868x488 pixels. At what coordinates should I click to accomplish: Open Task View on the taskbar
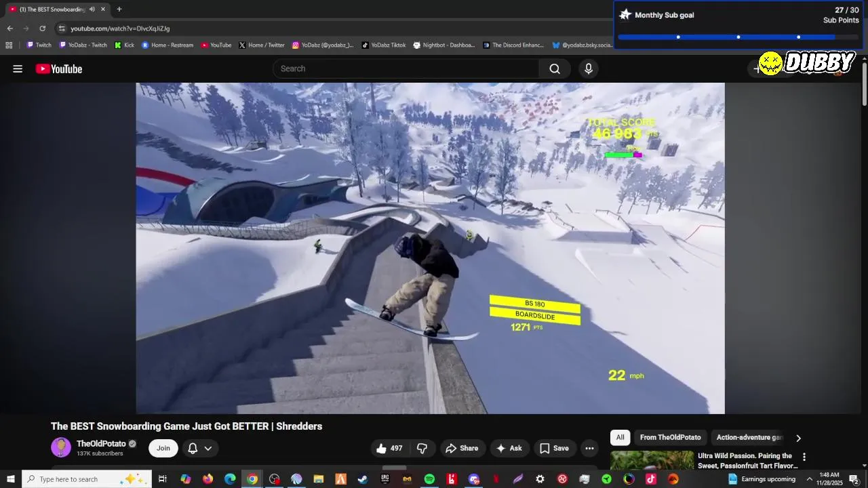[x=163, y=479]
